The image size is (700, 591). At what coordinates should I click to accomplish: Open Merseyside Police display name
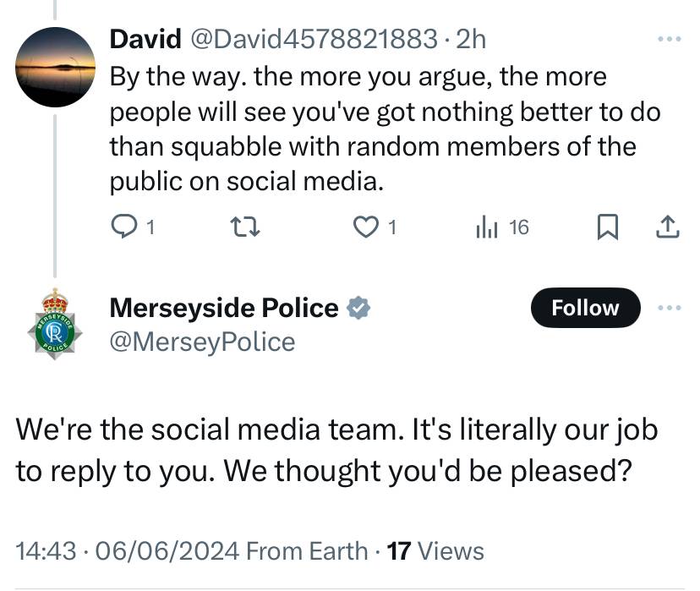pyautogui.click(x=224, y=308)
